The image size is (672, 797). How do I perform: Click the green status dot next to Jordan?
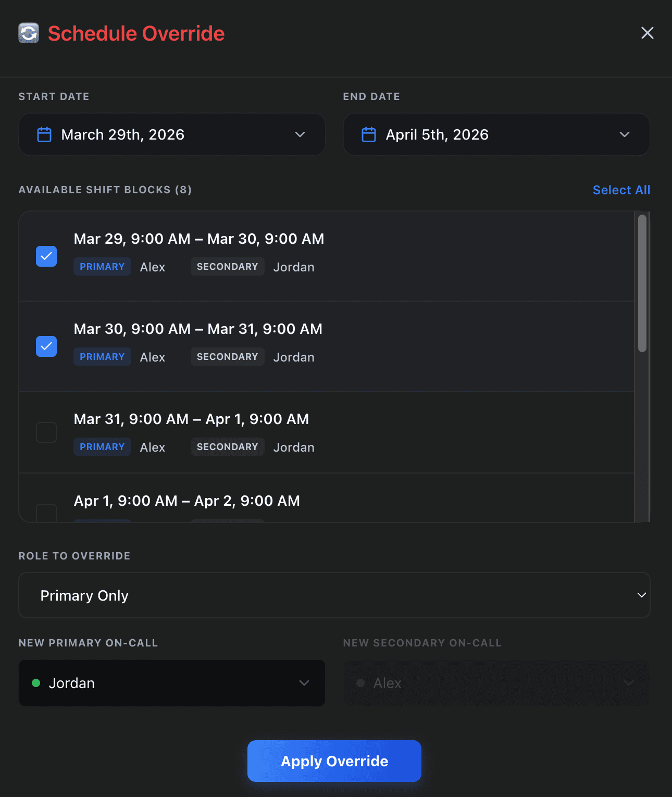pos(36,683)
